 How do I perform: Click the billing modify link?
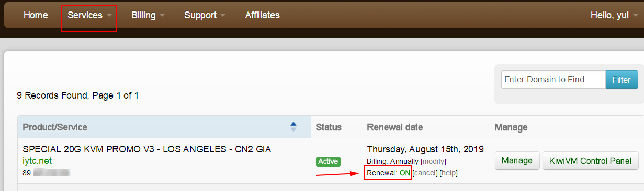(x=433, y=162)
